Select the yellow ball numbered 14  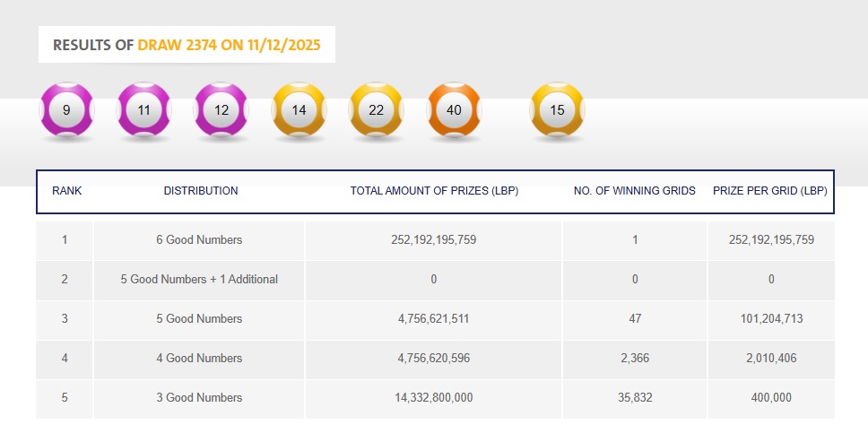(299, 110)
